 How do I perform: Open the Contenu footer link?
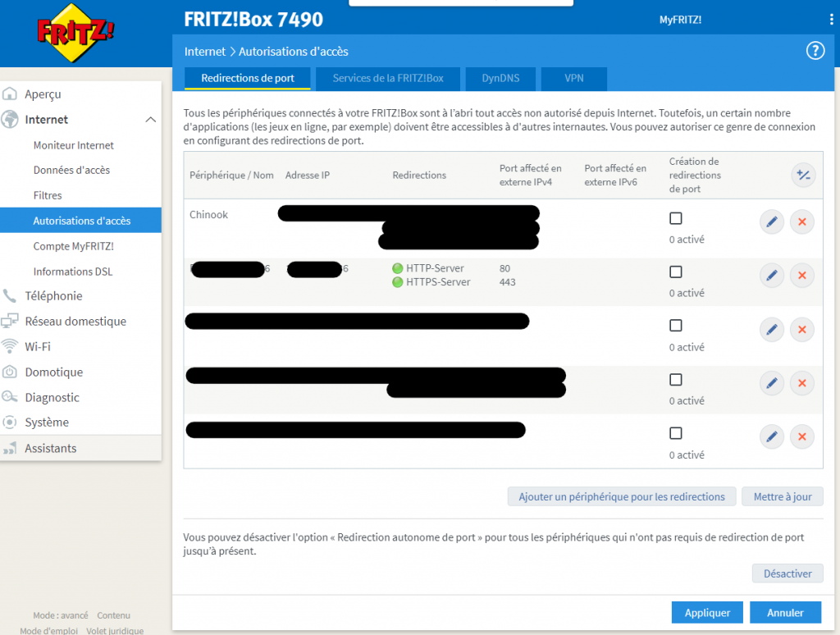click(x=113, y=615)
